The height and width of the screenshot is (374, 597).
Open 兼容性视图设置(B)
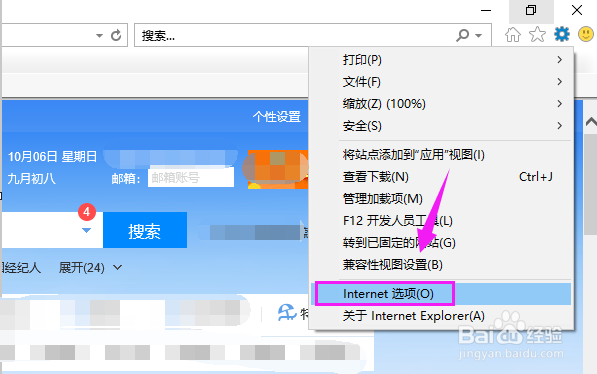click(x=442, y=265)
